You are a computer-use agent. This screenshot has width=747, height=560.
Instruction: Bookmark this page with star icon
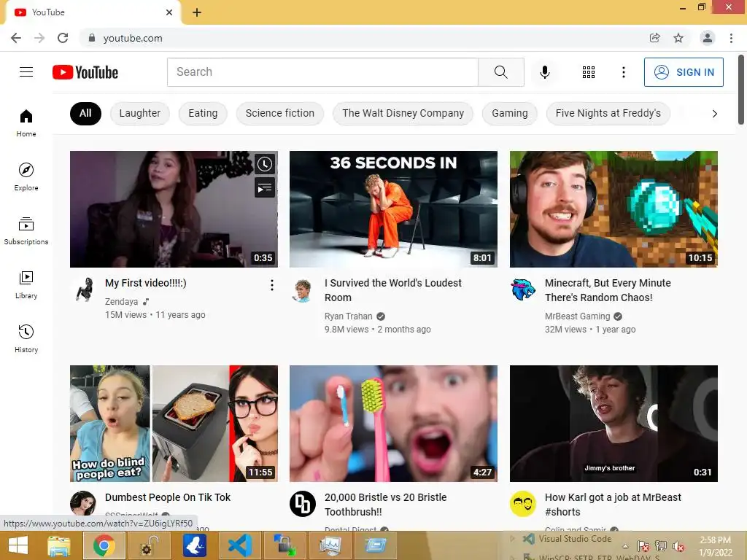click(x=678, y=38)
